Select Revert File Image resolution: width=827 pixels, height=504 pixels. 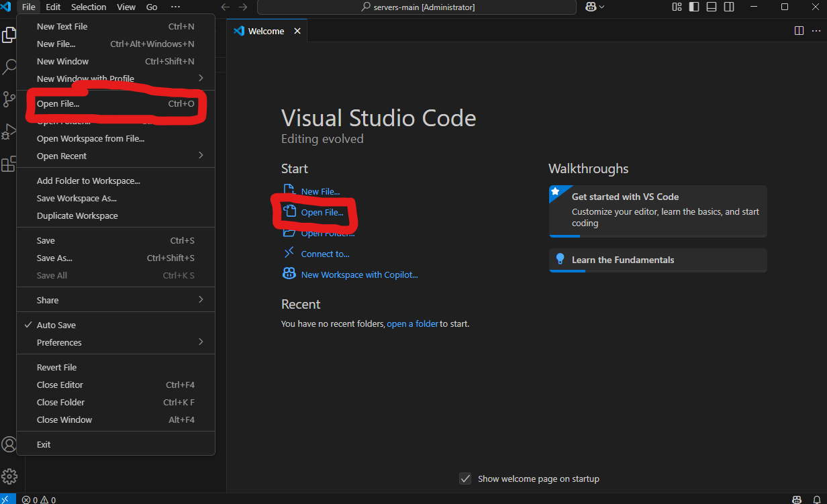point(115,367)
